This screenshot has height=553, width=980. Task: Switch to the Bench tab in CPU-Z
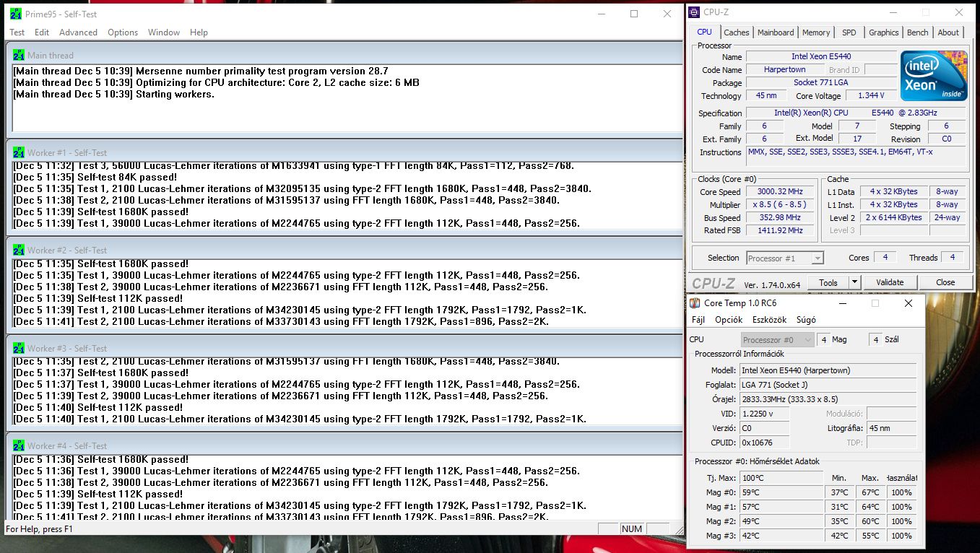click(x=917, y=32)
